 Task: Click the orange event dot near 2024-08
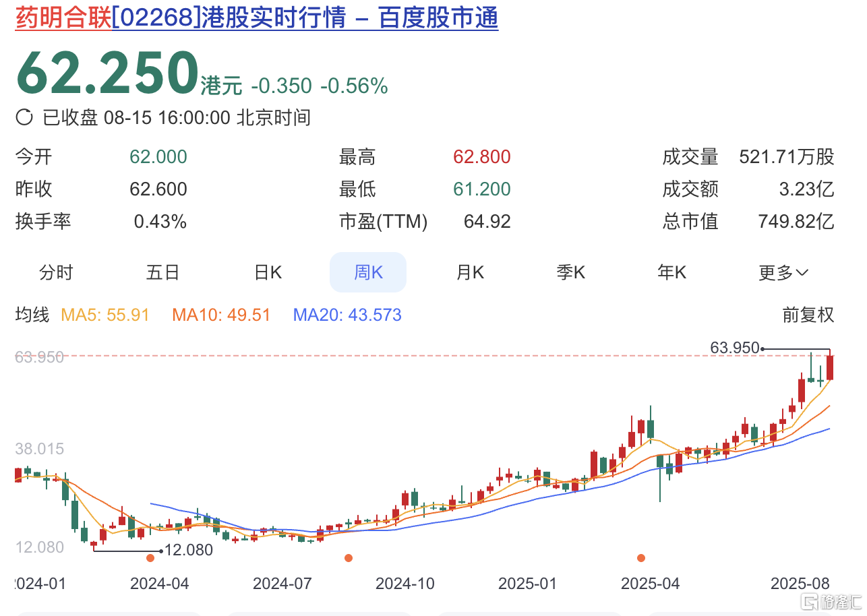click(349, 557)
